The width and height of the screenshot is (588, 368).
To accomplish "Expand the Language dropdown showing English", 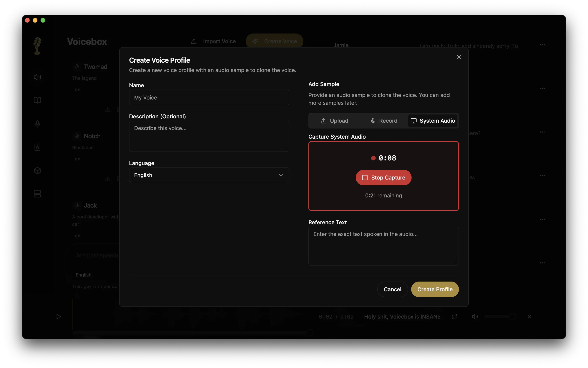I will click(209, 175).
